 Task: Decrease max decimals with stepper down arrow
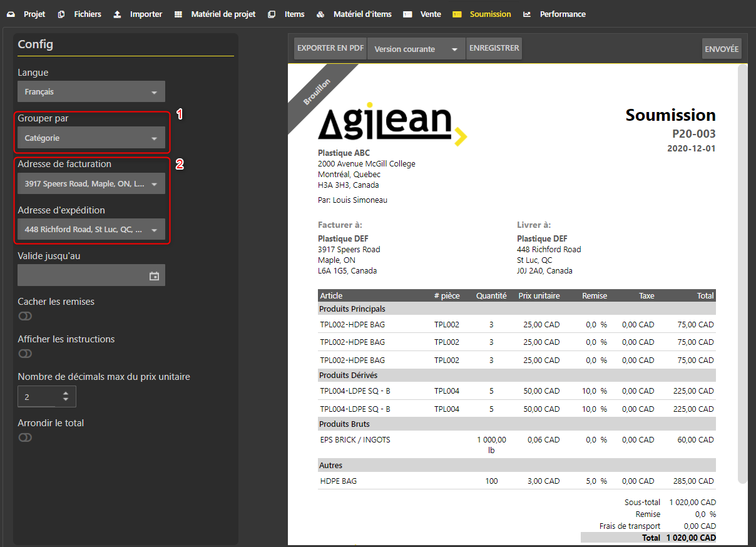click(66, 400)
